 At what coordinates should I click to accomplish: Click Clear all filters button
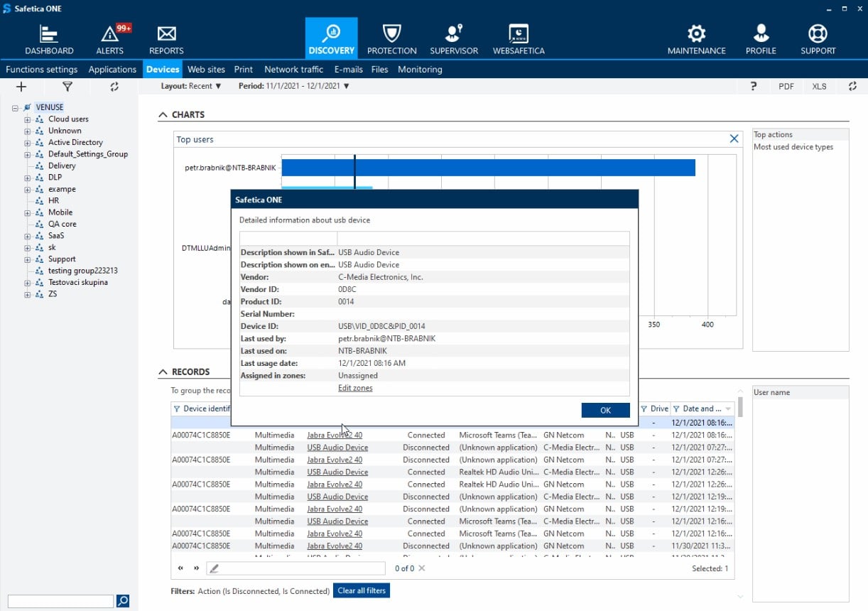[x=362, y=590]
